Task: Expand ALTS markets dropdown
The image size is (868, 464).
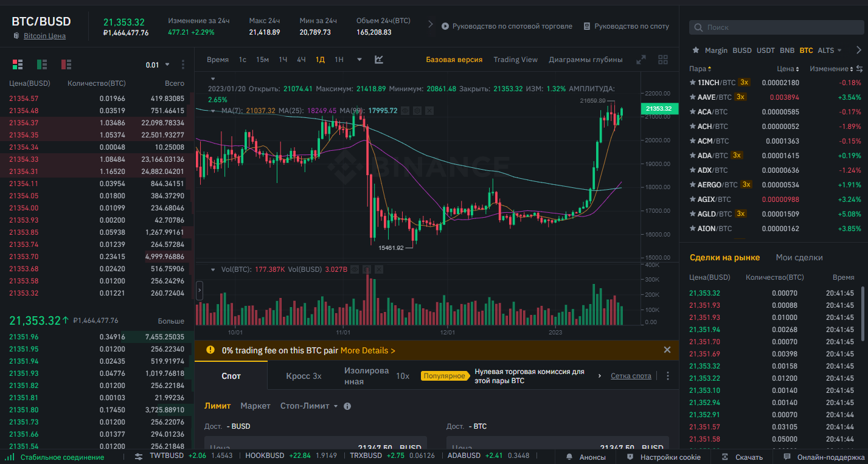Action: click(830, 50)
